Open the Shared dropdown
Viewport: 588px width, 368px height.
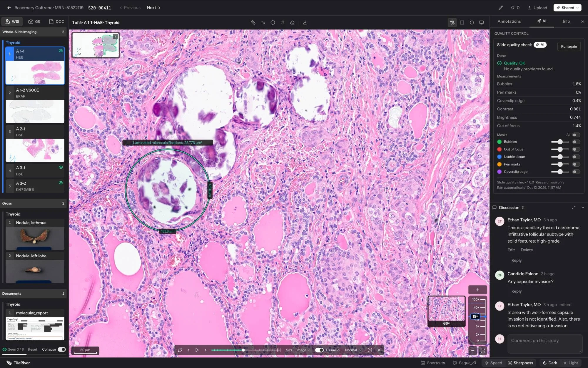click(x=567, y=8)
